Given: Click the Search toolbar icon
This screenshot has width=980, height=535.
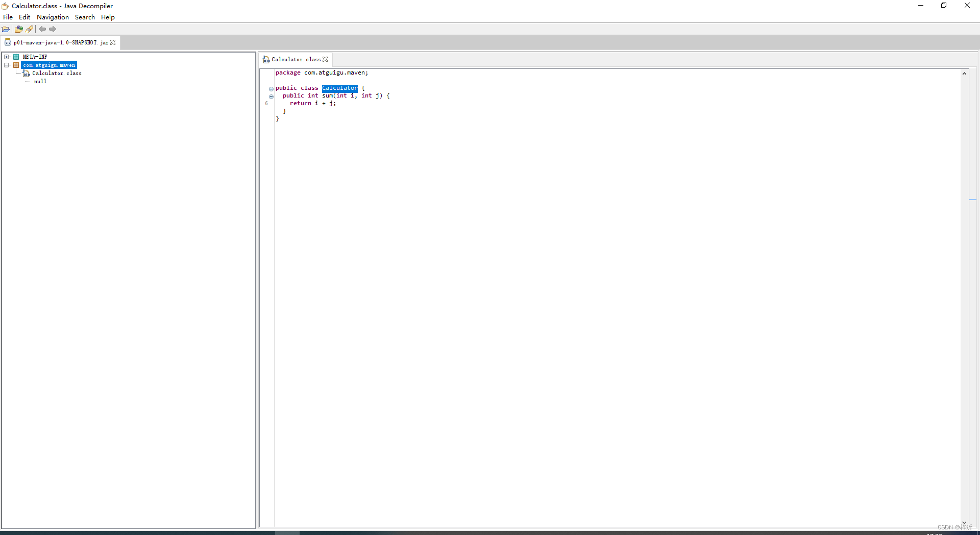Looking at the screenshot, I should tap(29, 29).
